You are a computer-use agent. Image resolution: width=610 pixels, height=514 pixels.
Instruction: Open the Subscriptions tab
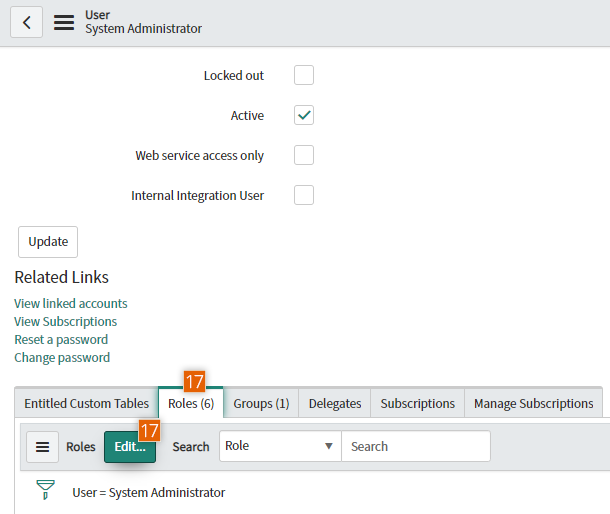[417, 403]
